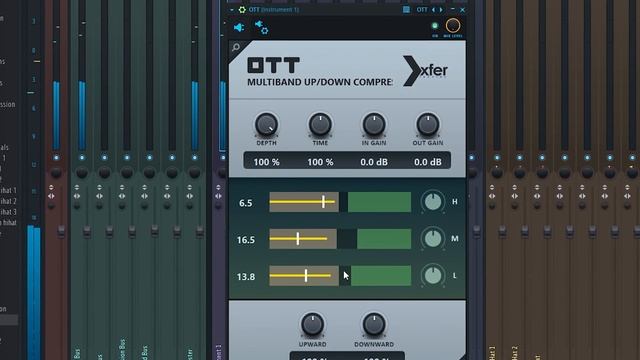This screenshot has height=360, width=640.
Task: Swap left/right channels on Hat 1 track
Action: click(x=492, y=196)
